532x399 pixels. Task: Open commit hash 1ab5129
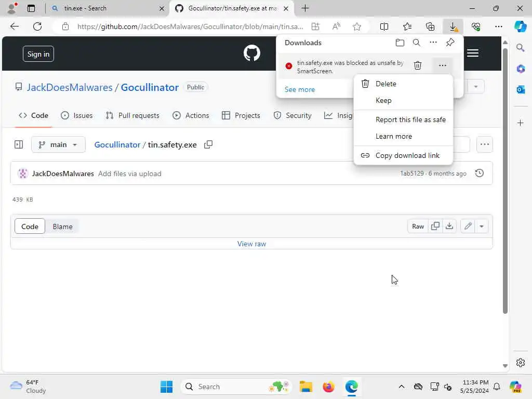pos(412,174)
